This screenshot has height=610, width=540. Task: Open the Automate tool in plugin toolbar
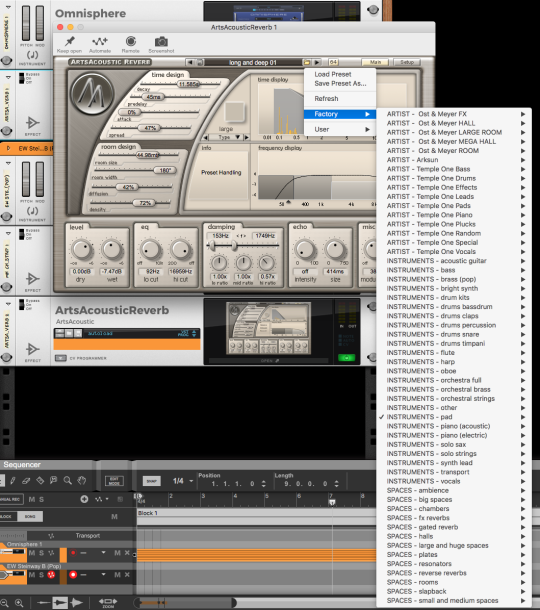(x=100, y=41)
